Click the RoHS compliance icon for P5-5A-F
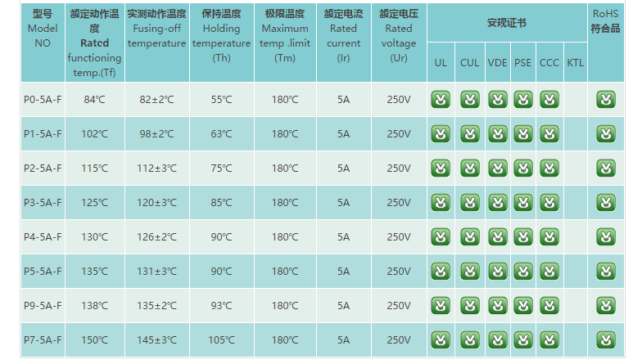The image size is (633, 364). 605,272
